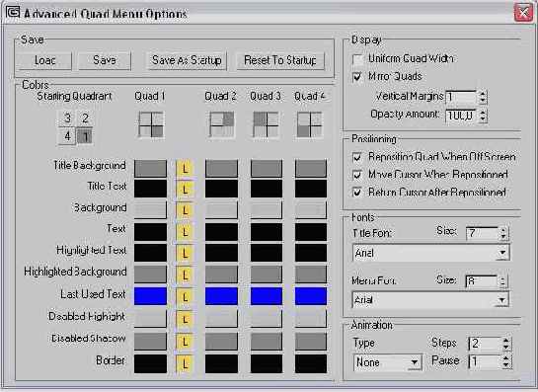Toggle lock L for Disabled Shadow row
538x392 pixels.
pyautogui.click(x=185, y=342)
